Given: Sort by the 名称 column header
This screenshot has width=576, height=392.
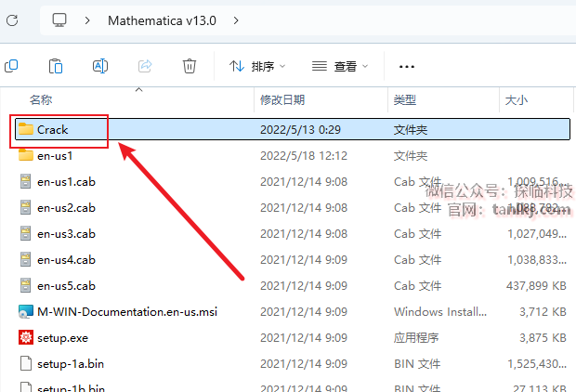Looking at the screenshot, I should click(x=41, y=99).
